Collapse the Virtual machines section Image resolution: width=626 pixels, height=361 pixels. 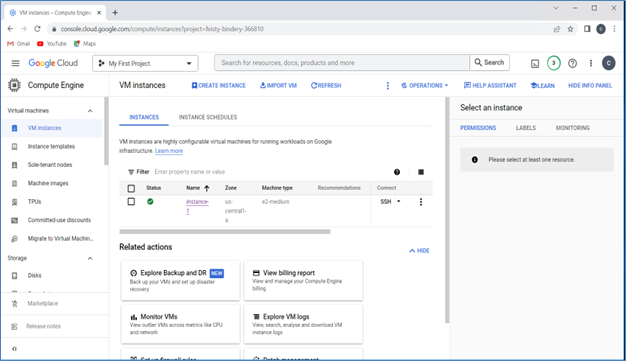click(90, 111)
